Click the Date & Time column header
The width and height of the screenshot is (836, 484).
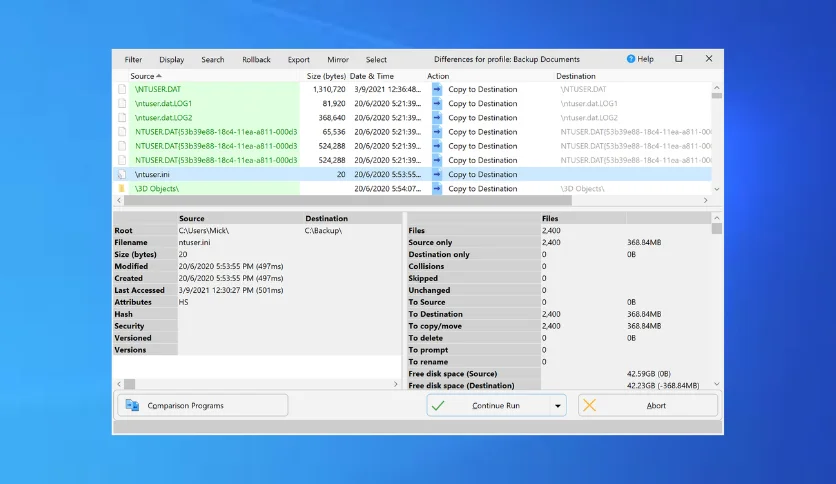click(x=372, y=76)
